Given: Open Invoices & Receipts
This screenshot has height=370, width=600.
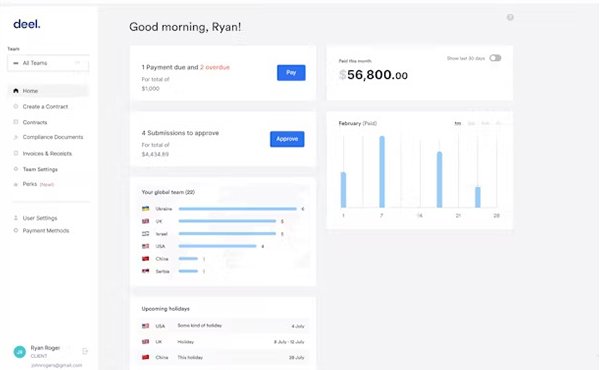Looking at the screenshot, I should [47, 153].
